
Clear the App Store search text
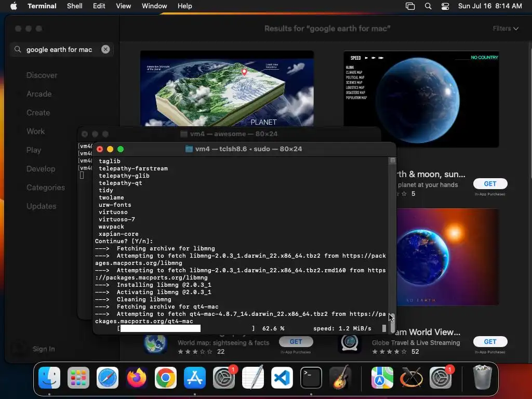coord(105,49)
